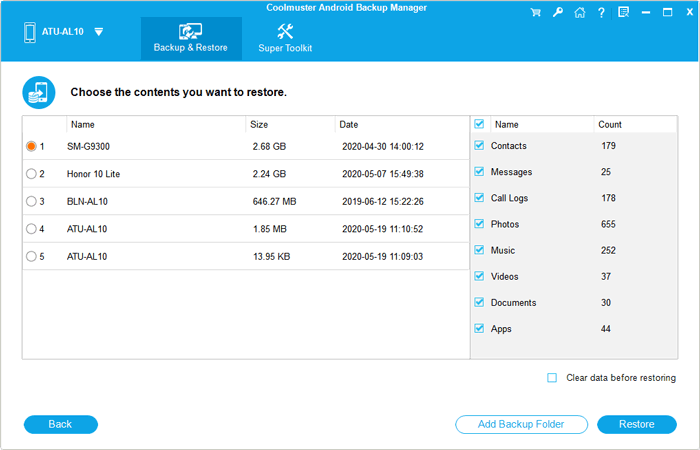Select backup 1 SM-G9300 radio button
The image size is (700, 450).
[31, 146]
